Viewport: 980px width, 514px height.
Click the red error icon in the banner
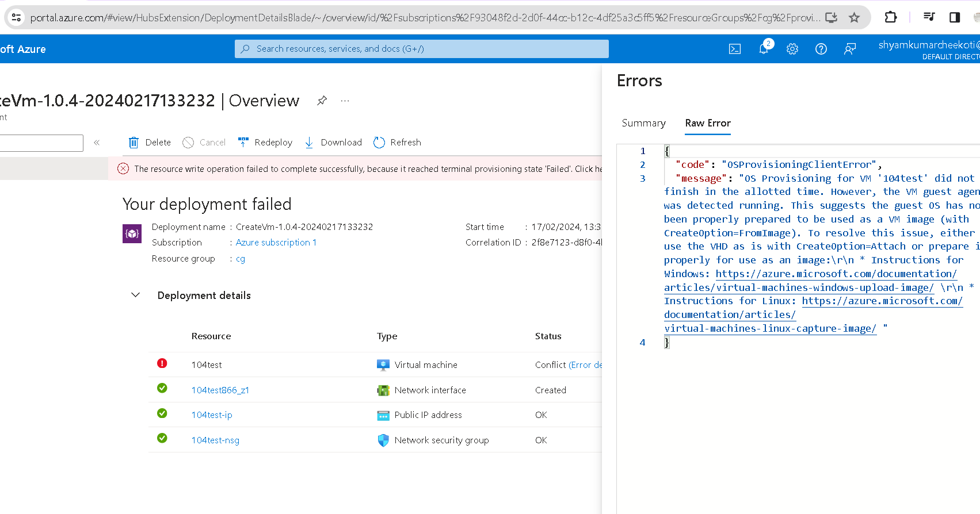click(123, 168)
